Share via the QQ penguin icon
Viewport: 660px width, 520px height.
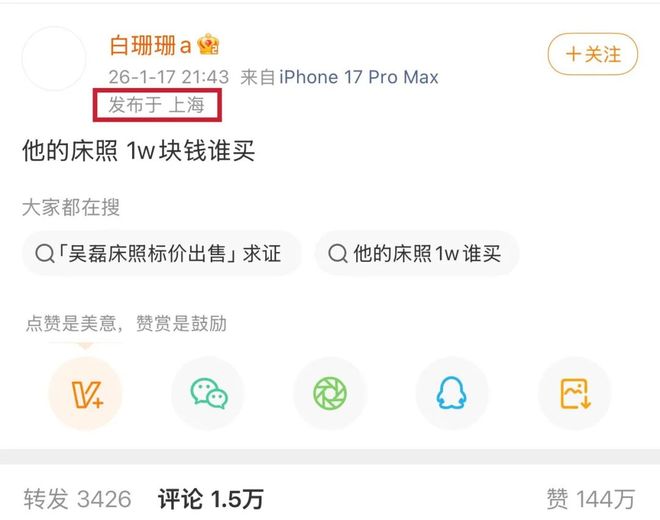[452, 394]
